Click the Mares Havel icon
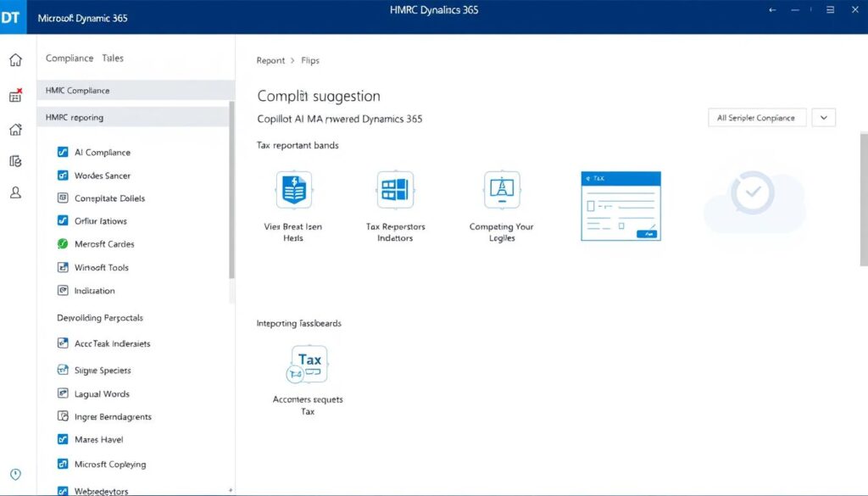Viewport: 868px width, 496px height. [63, 439]
